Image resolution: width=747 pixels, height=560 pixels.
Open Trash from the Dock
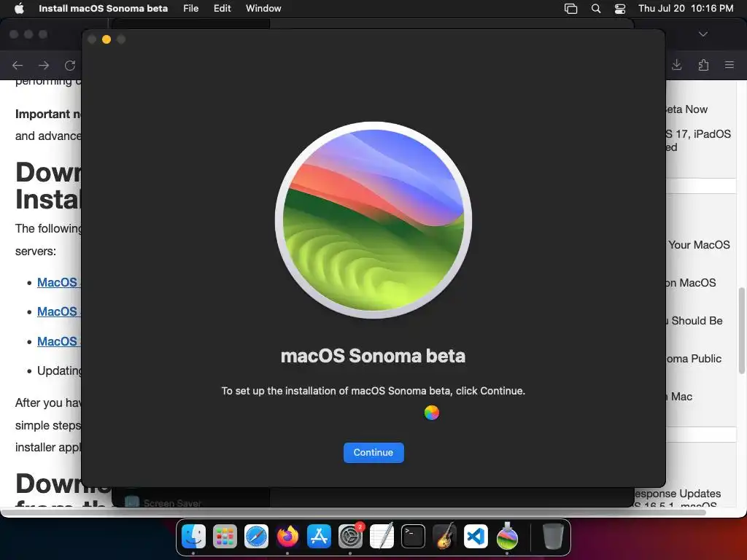click(553, 536)
